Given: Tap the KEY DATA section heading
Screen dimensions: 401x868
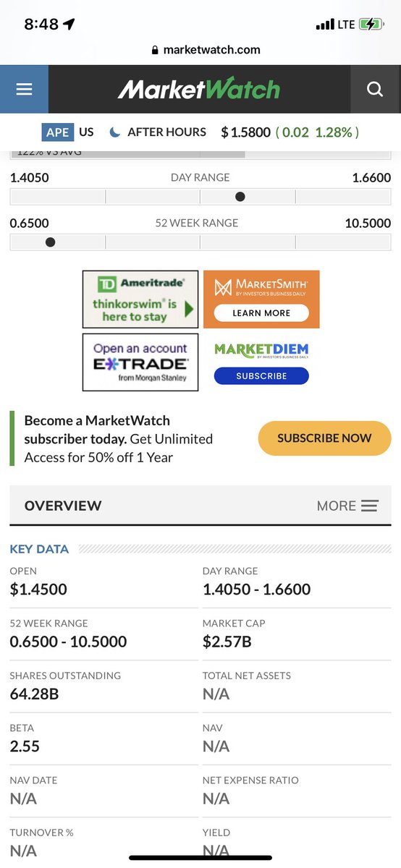Looking at the screenshot, I should point(39,549).
